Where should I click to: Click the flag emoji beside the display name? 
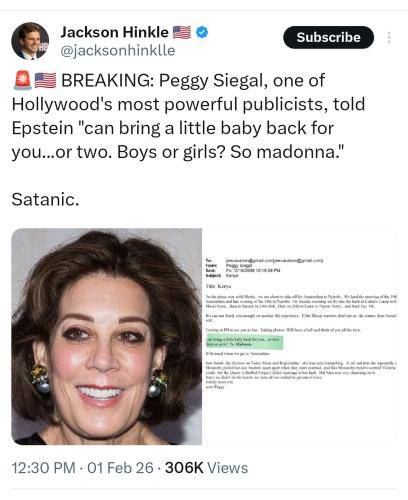coord(182,32)
